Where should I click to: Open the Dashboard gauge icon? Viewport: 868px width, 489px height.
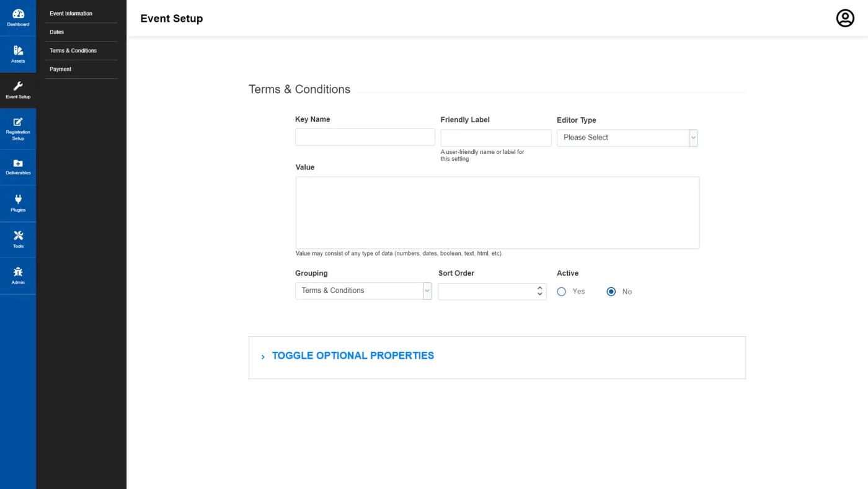pyautogui.click(x=18, y=14)
